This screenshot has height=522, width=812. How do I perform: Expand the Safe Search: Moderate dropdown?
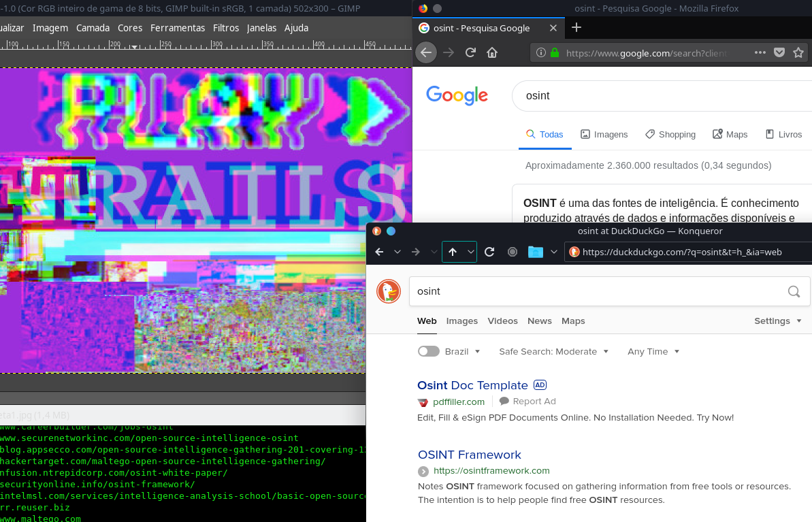(x=553, y=351)
